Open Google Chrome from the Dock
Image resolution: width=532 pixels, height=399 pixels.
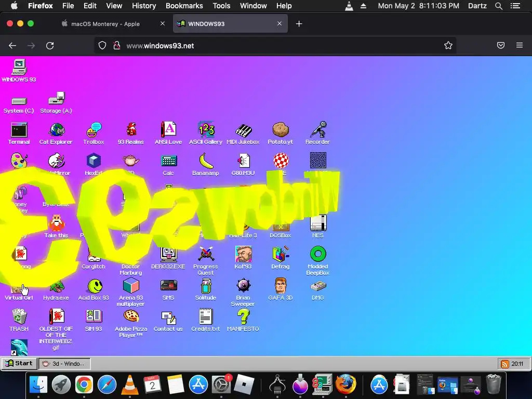(84, 384)
